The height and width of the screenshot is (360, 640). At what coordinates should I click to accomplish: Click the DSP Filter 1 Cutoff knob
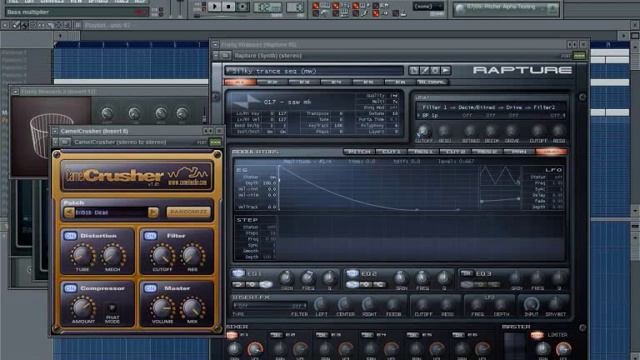(x=423, y=132)
